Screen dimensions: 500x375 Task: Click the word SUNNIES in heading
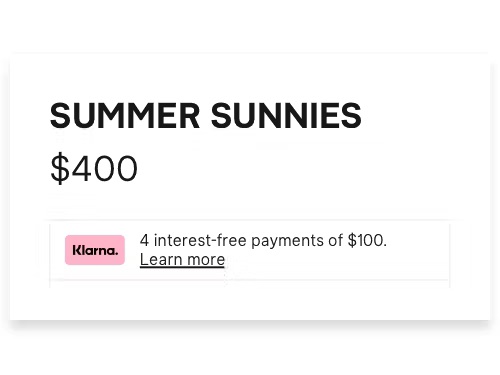pyautogui.click(x=286, y=116)
